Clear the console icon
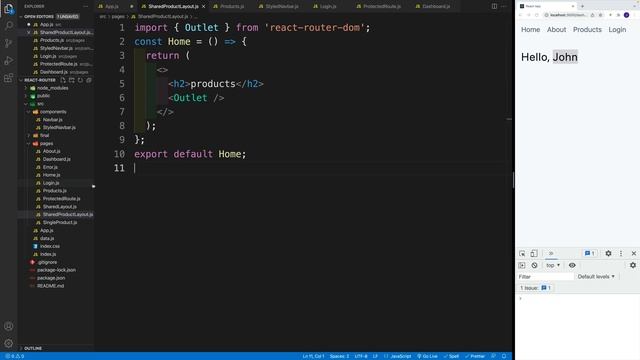 click(x=534, y=265)
